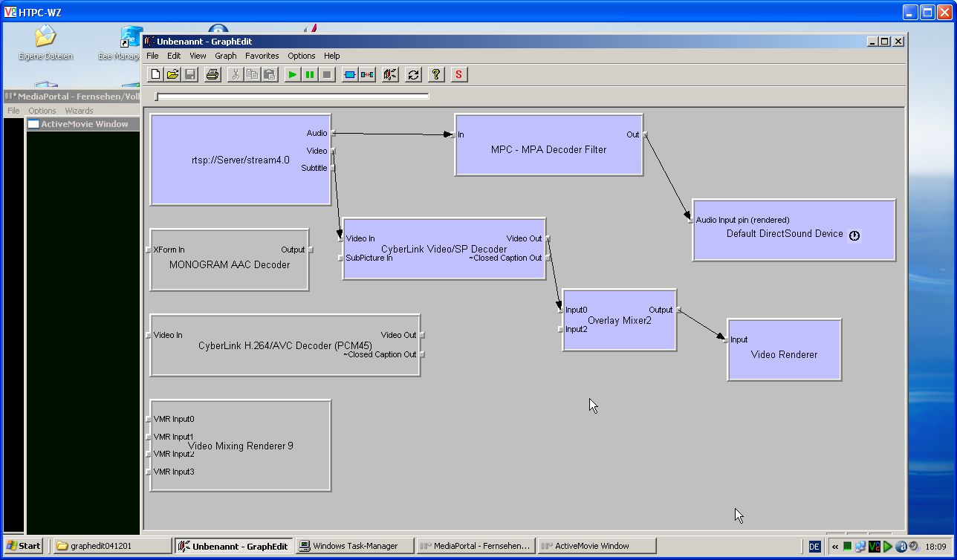Click the clock icon on Default DirectSound Device
This screenshot has width=957, height=560.
click(x=854, y=235)
